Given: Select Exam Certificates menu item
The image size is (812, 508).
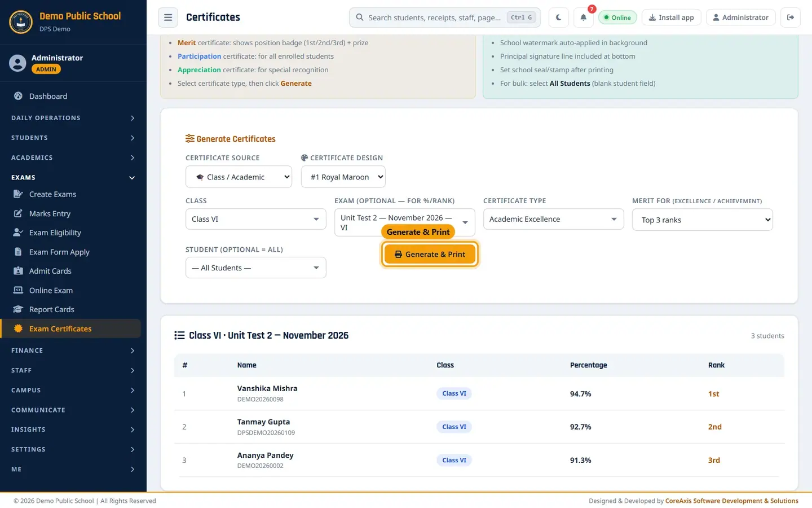Looking at the screenshot, I should tap(70, 329).
